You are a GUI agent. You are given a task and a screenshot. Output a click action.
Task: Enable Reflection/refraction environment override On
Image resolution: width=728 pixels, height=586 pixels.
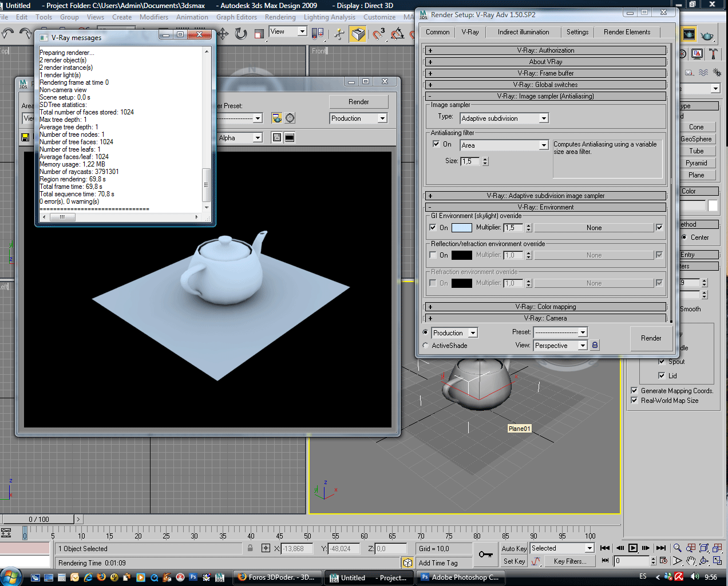point(433,255)
